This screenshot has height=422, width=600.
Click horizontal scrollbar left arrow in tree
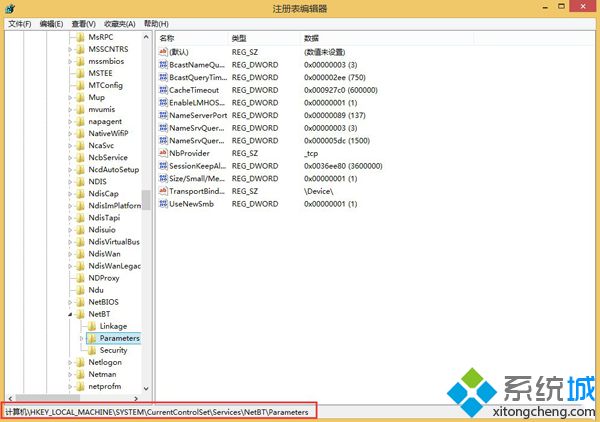pyautogui.click(x=10, y=398)
